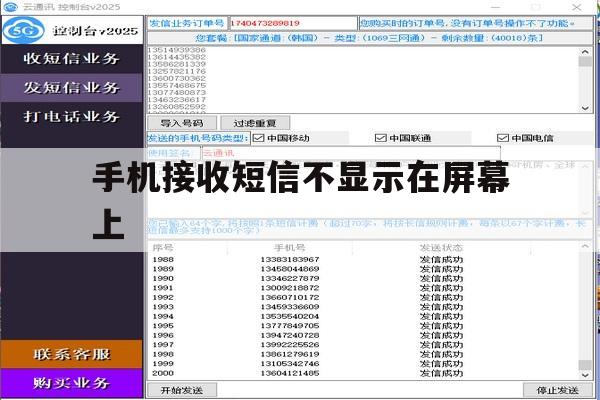Click phone number 13535540204
Image resolution: width=600 pixels, height=400 pixels.
pos(290,317)
